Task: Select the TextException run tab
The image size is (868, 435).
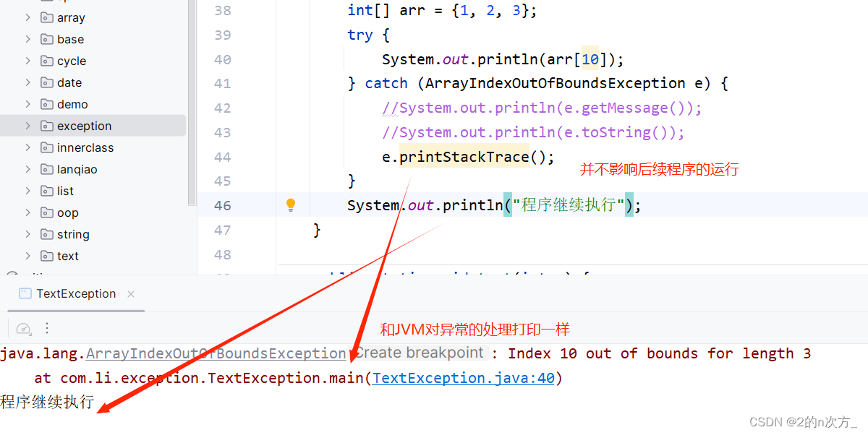Action: click(76, 294)
